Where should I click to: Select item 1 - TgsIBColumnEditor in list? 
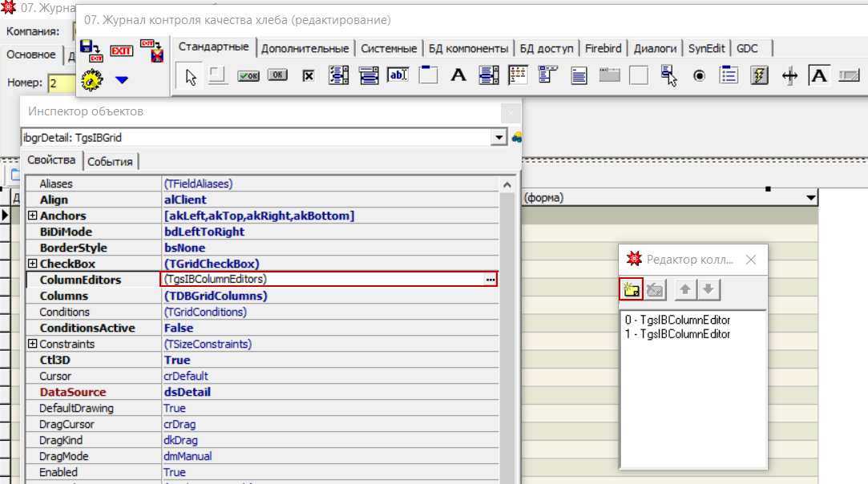coord(678,334)
